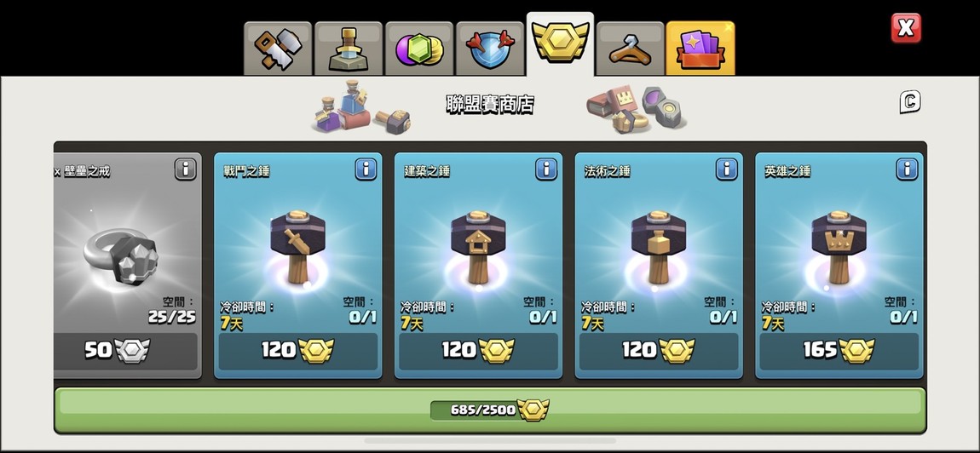Open the hammer and saw builder tab

coord(278,49)
